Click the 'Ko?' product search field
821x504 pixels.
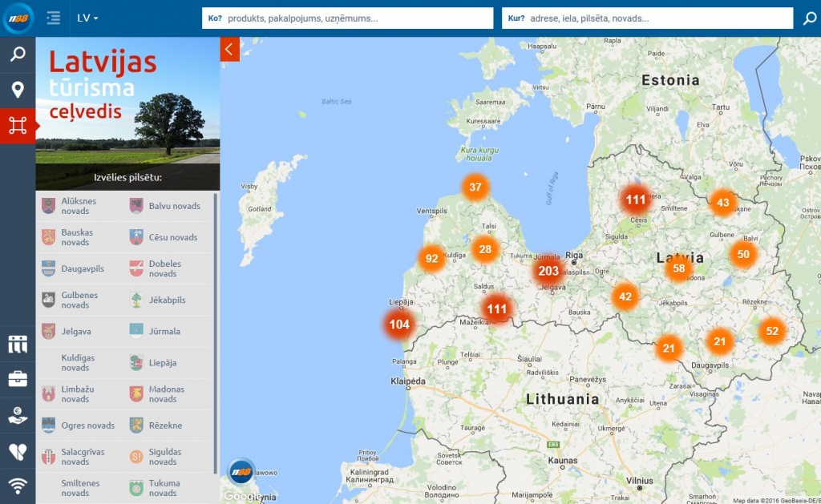(x=357, y=18)
